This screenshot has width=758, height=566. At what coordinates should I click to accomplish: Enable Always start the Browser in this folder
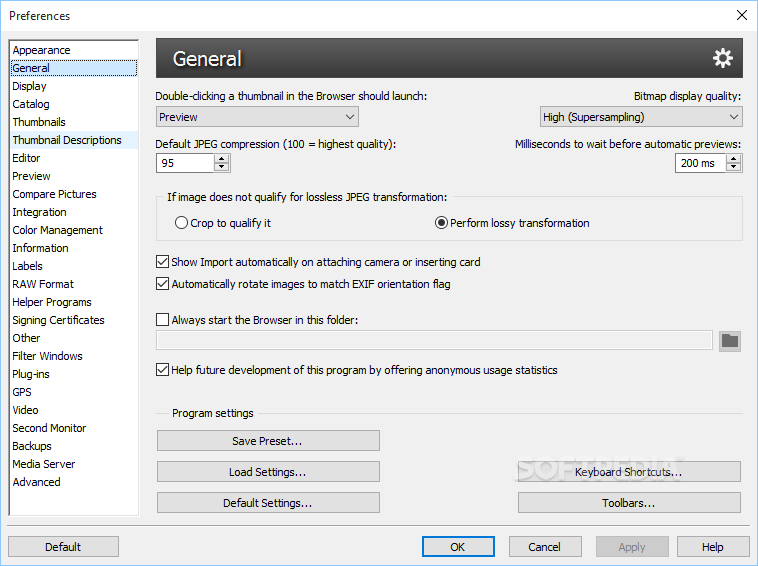point(164,320)
